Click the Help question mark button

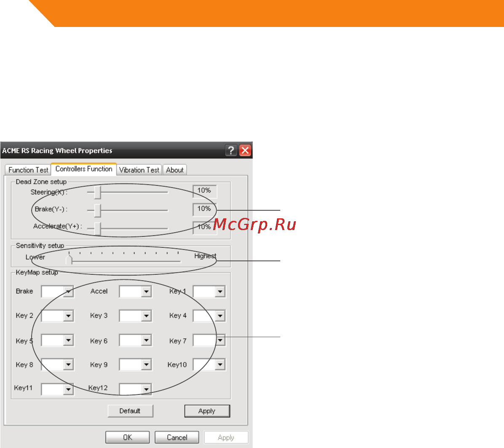click(231, 150)
